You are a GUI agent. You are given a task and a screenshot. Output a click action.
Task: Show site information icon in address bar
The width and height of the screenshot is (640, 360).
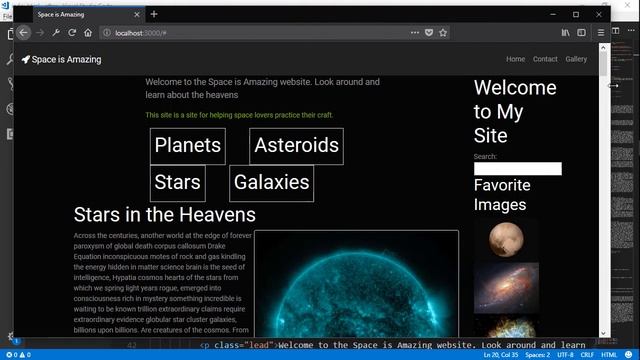(107, 33)
